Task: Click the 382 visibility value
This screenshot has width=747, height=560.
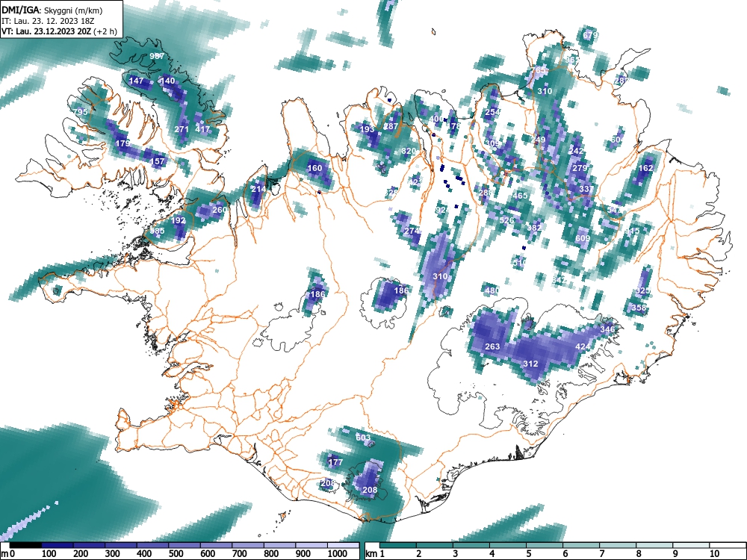Action: pyautogui.click(x=534, y=228)
